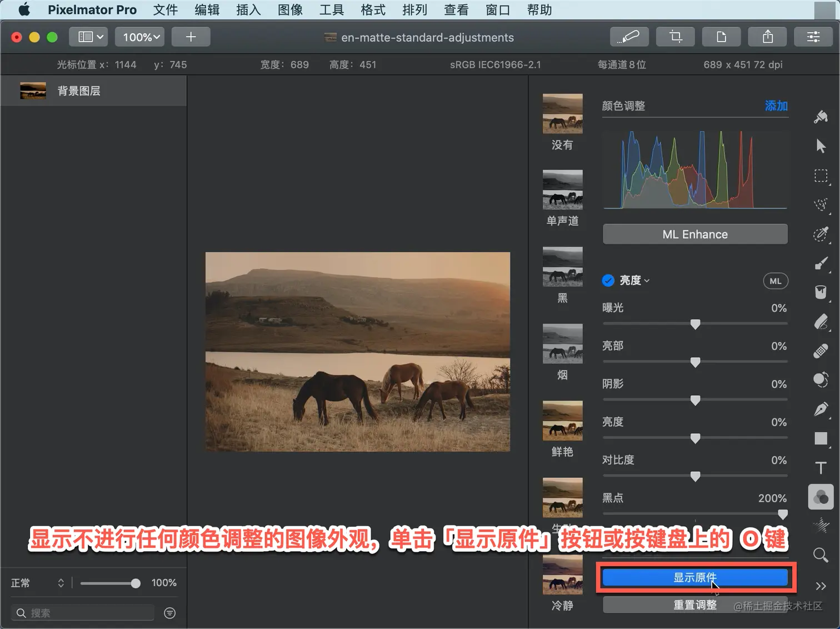The width and height of the screenshot is (840, 629).
Task: Open the 插入 menu
Action: [248, 9]
